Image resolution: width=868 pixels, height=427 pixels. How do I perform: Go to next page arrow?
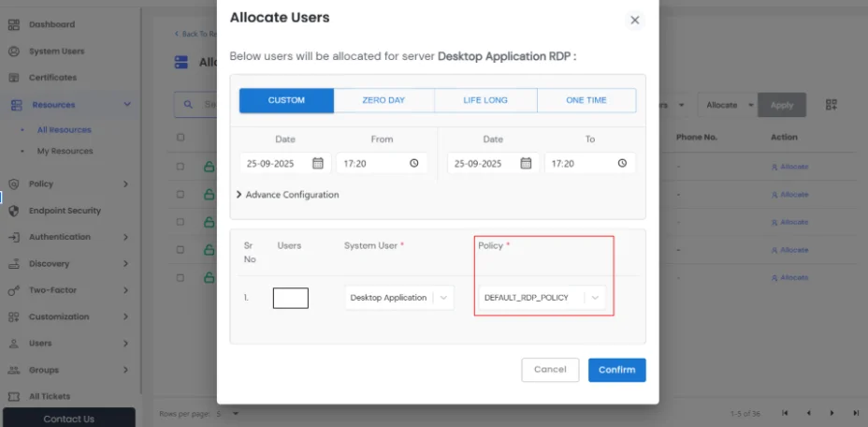point(832,413)
